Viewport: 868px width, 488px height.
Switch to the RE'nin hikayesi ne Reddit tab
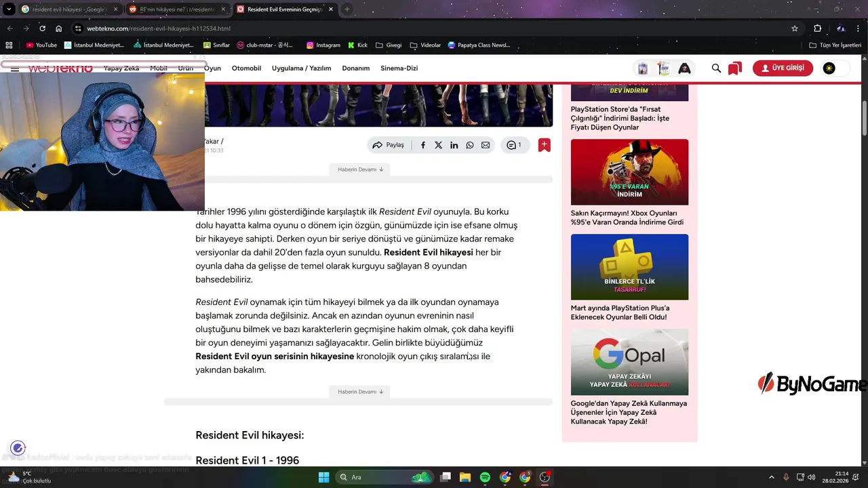(x=178, y=9)
